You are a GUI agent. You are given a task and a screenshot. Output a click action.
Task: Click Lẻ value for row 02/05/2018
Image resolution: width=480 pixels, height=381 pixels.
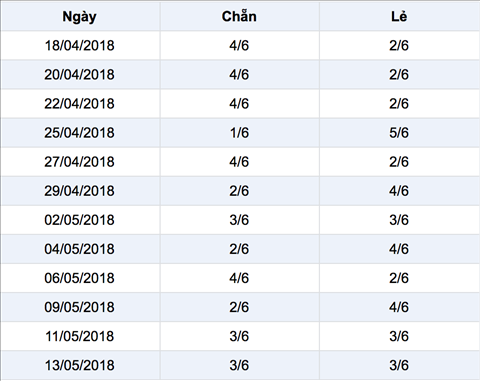tap(399, 220)
